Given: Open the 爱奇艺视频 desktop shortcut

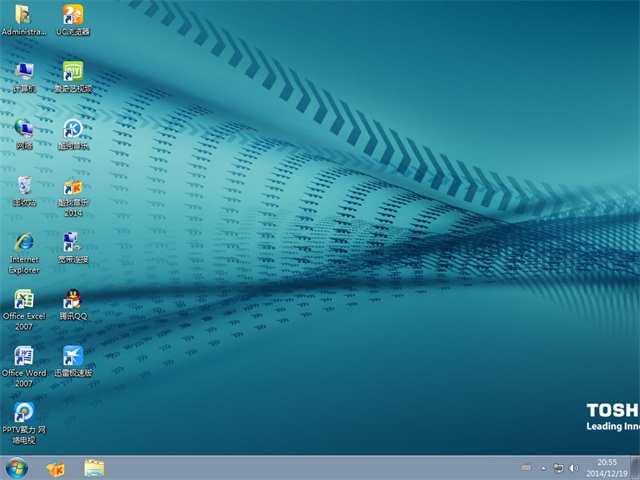Looking at the screenshot, I should (x=72, y=73).
